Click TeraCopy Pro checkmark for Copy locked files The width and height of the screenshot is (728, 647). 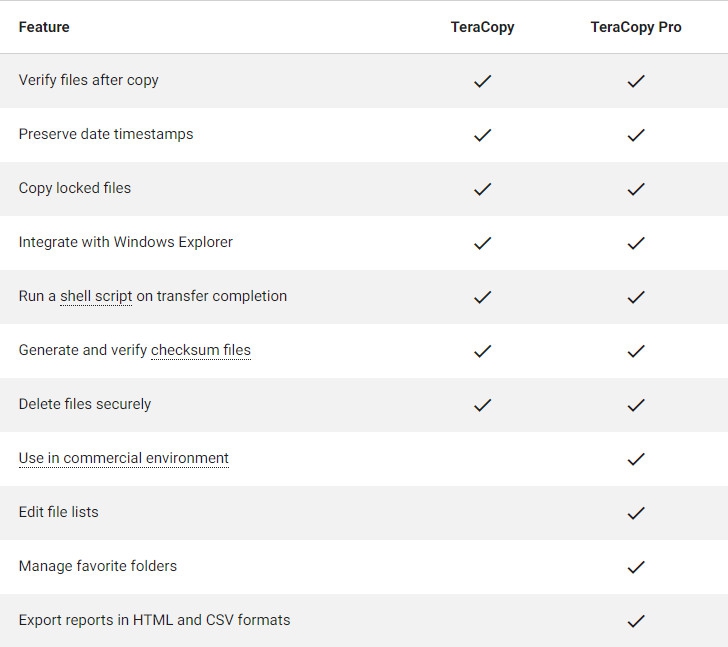(635, 189)
